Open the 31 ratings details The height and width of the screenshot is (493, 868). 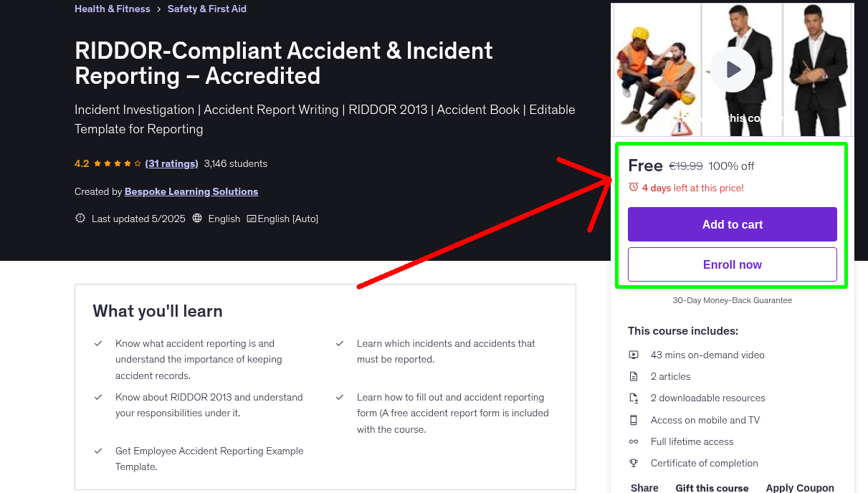[x=171, y=163]
